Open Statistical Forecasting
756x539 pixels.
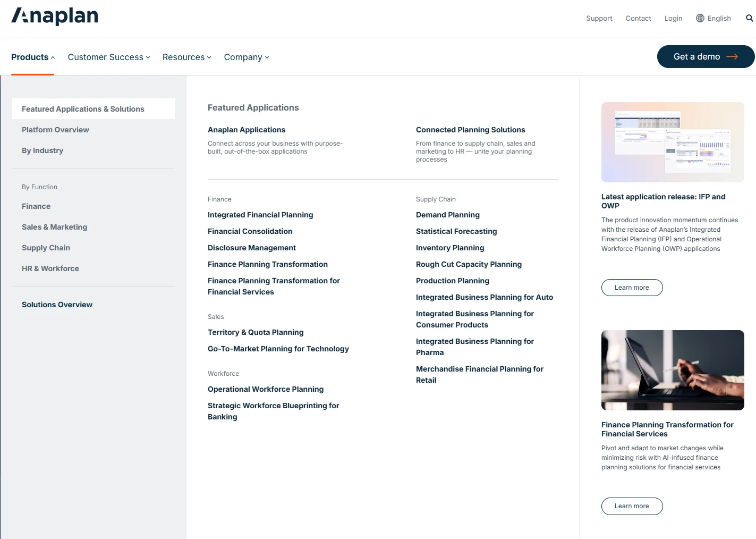[456, 231]
